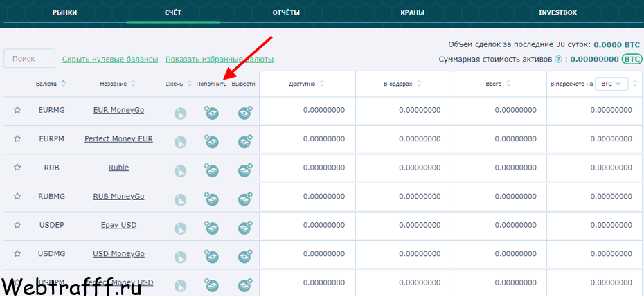Mark USDEP as favorite with star

click(x=17, y=225)
